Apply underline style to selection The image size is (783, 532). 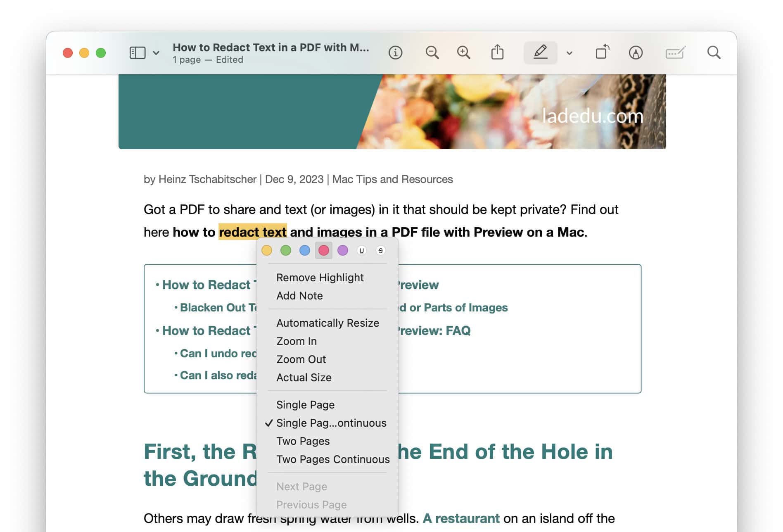tap(362, 250)
